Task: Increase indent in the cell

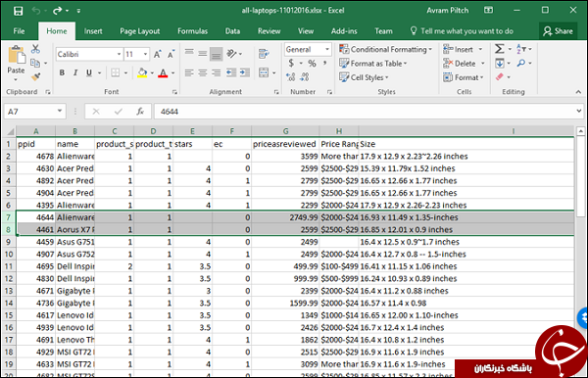Action: (245, 72)
